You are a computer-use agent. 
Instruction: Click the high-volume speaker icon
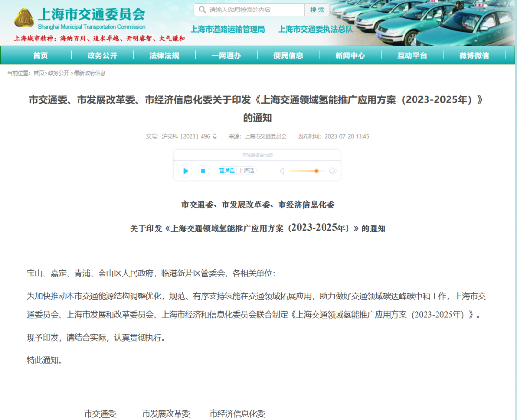333,171
